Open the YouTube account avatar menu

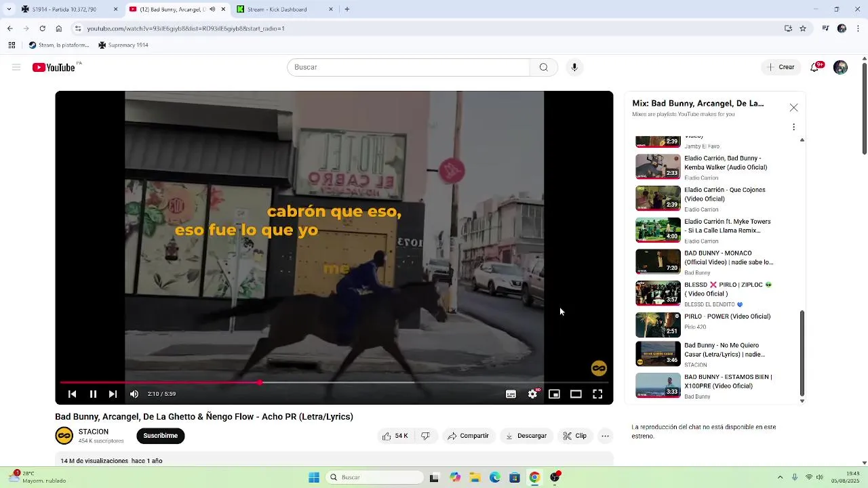tap(840, 67)
